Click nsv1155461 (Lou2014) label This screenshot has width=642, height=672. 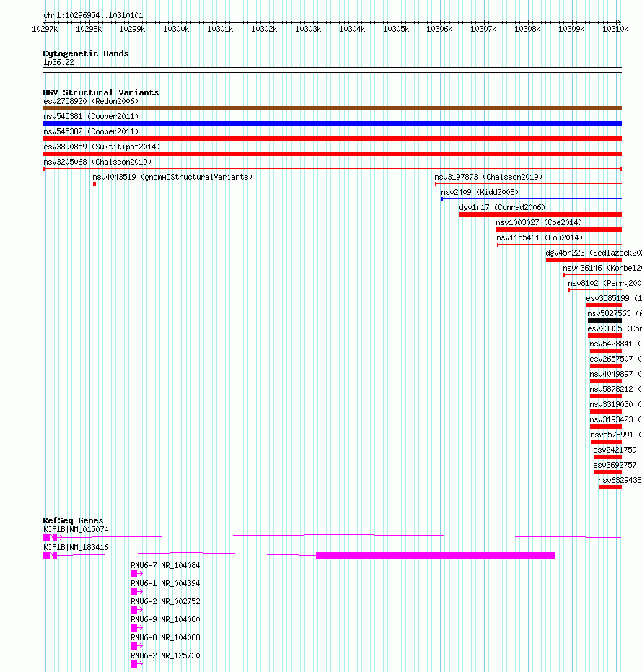(x=540, y=237)
